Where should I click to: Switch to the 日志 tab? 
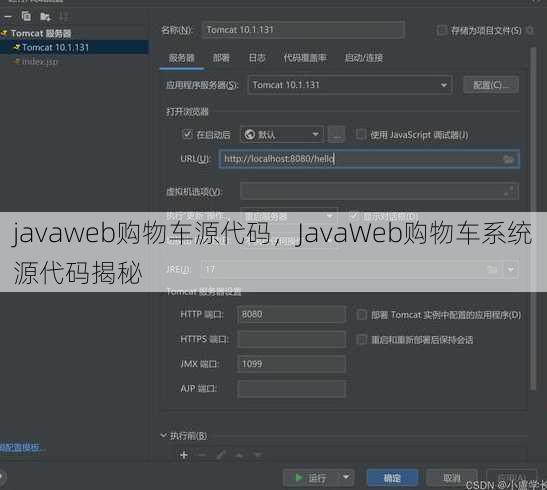(257, 58)
